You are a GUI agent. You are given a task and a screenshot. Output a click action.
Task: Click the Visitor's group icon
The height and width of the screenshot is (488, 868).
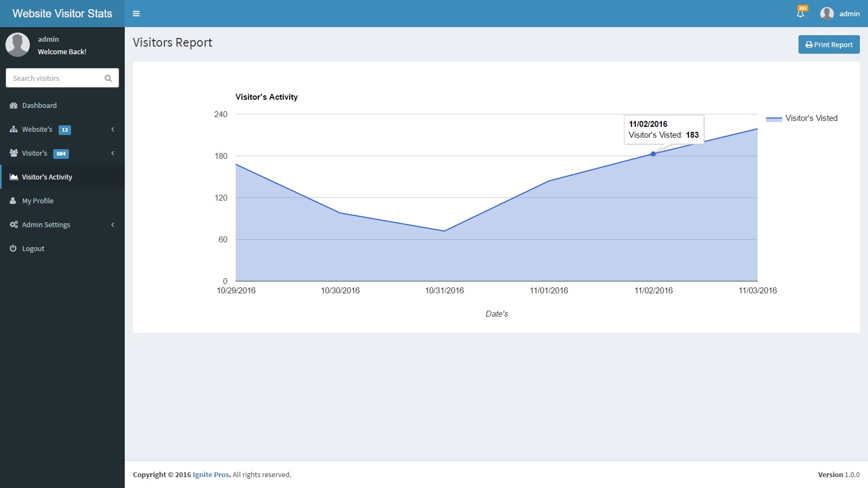click(x=14, y=153)
